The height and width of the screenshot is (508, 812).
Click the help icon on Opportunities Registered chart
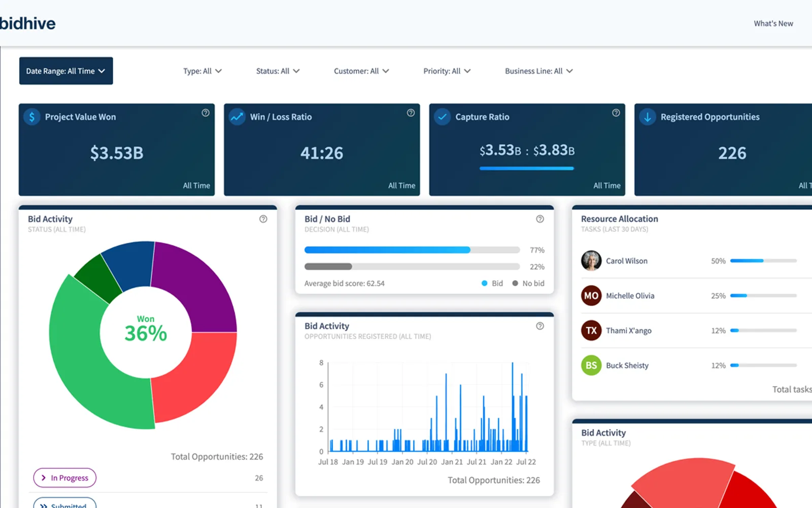coord(540,326)
